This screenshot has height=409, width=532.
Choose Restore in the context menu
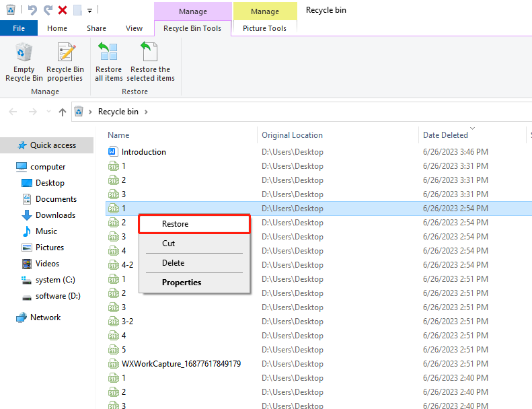(194, 224)
